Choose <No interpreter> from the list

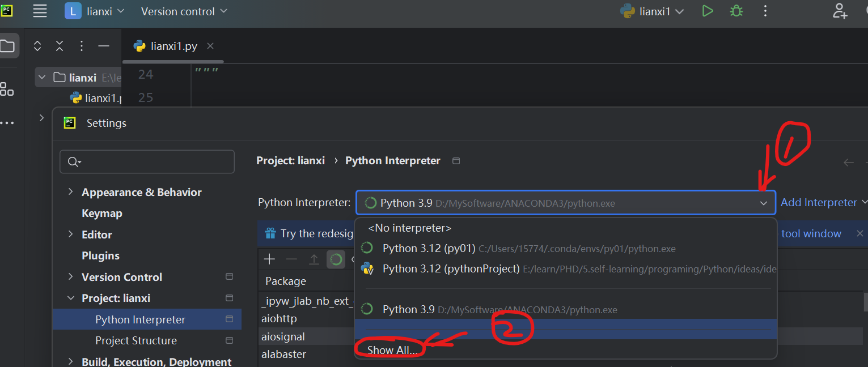565,228
